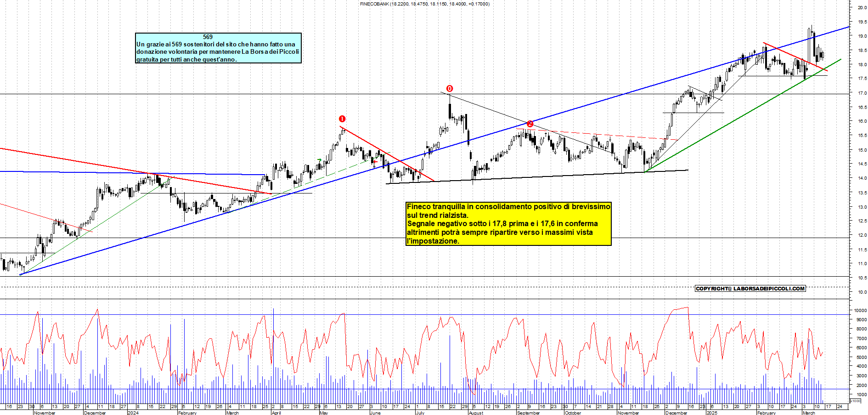Click the '569' number in cyan box

click(208, 37)
